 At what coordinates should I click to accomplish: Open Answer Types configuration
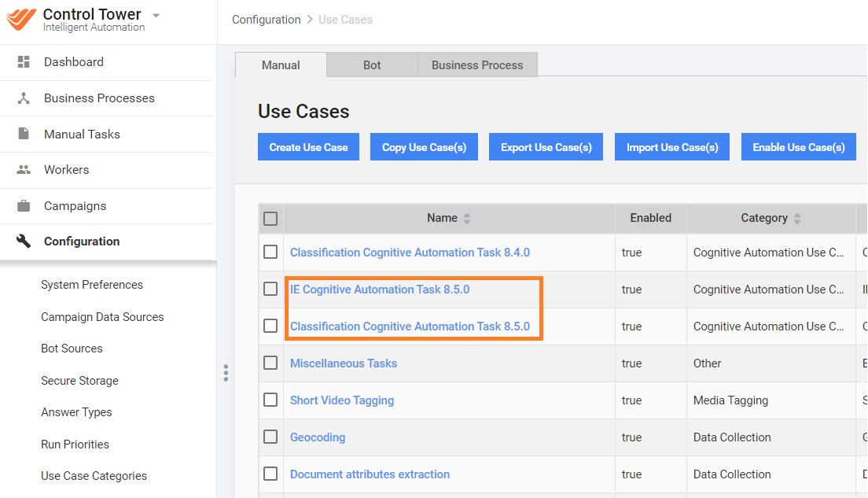[x=76, y=412]
